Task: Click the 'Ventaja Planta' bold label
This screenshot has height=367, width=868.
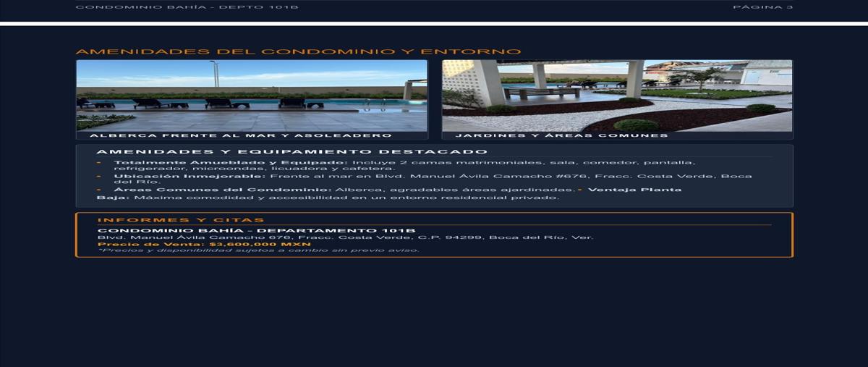Action: [635, 190]
